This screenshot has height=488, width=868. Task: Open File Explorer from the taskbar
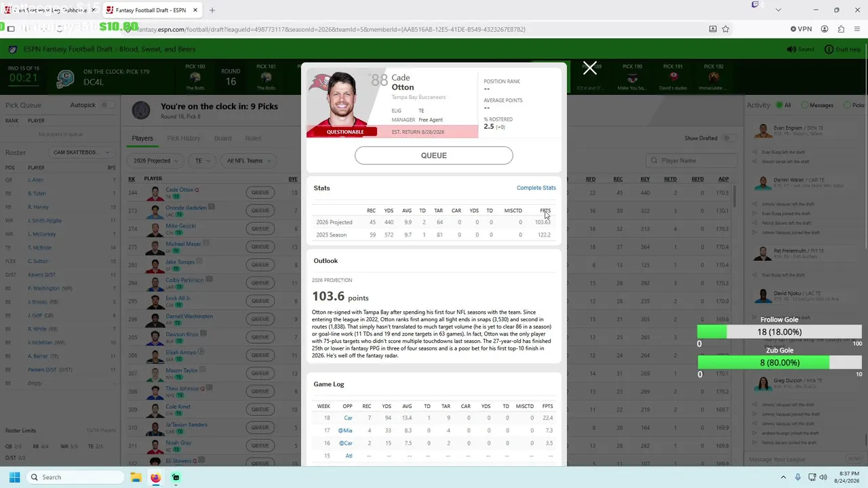(x=136, y=477)
